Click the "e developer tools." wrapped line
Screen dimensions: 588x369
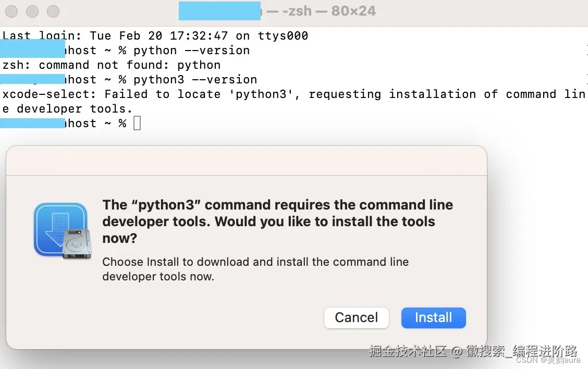(x=68, y=109)
